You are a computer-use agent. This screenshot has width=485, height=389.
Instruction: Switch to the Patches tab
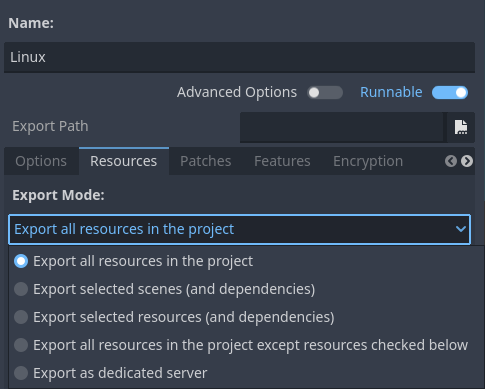(x=206, y=161)
